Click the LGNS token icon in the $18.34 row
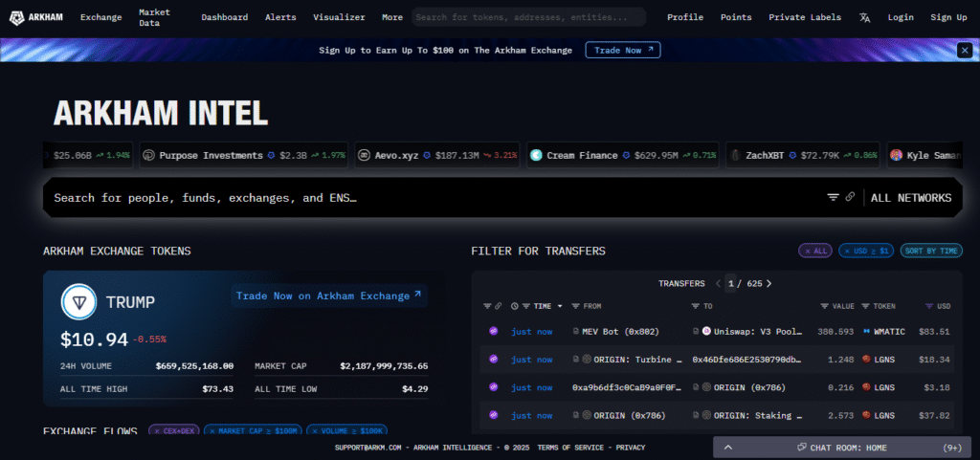This screenshot has width=980, height=460. [867, 360]
